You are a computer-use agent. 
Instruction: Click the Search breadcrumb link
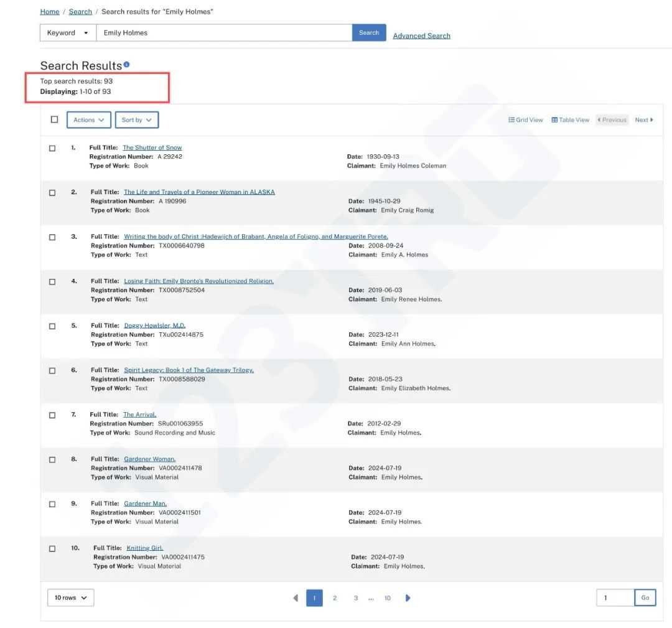(x=80, y=12)
